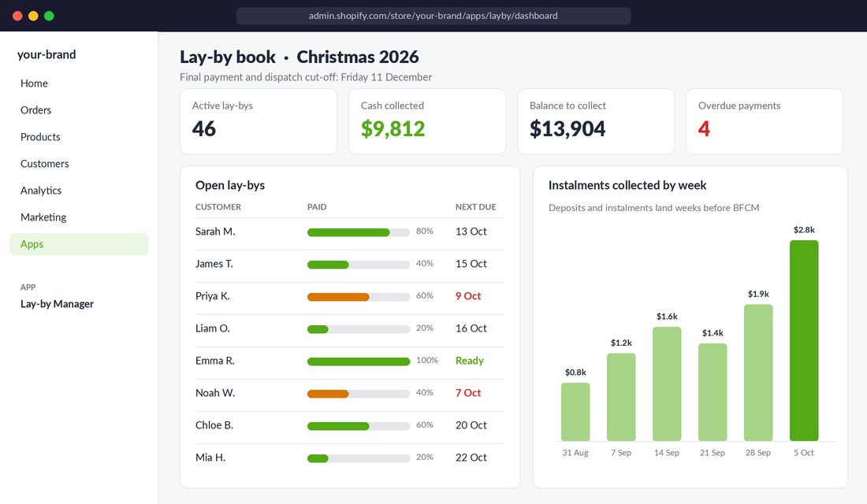
Task: Open Customers in the sidebar
Action: [45, 164]
